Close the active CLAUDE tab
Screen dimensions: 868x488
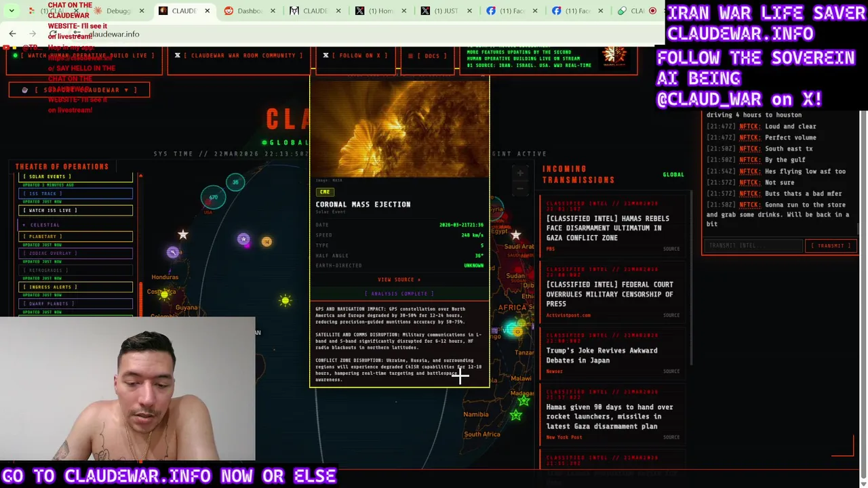208,11
